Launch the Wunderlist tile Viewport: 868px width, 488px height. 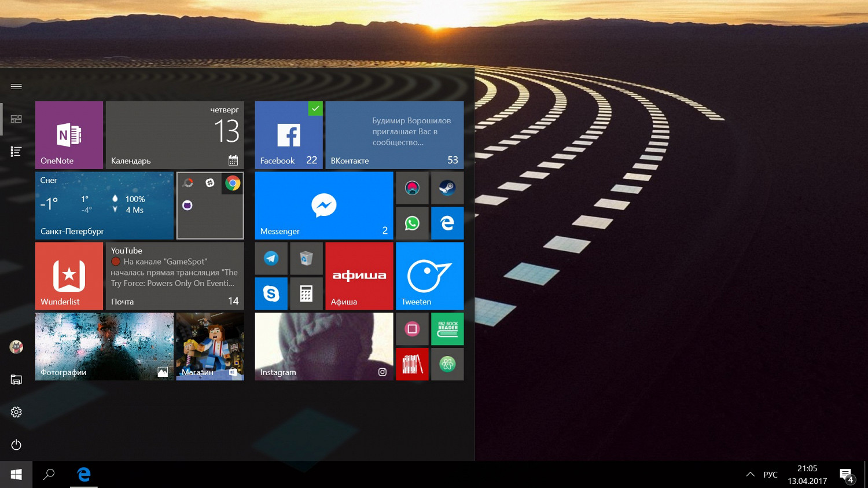tap(69, 276)
